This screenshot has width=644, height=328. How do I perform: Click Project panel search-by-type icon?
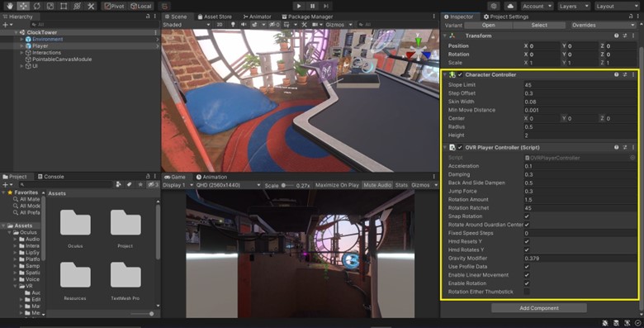[118, 184]
